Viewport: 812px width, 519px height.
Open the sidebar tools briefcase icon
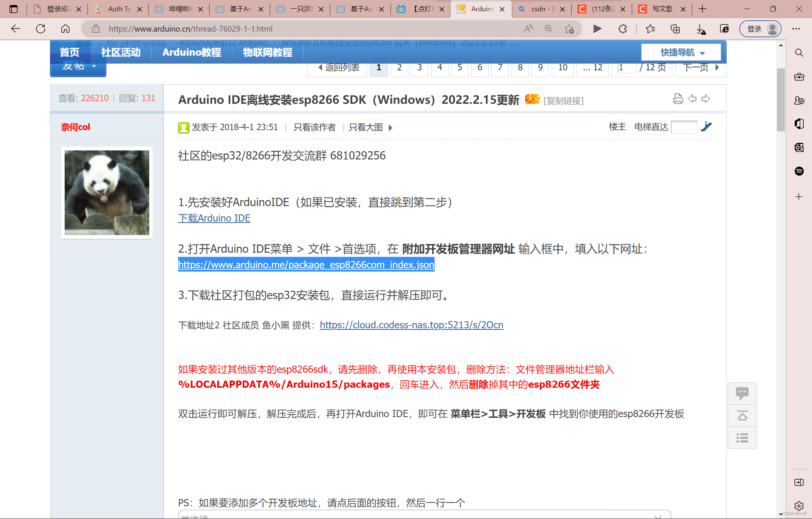pyautogui.click(x=799, y=77)
